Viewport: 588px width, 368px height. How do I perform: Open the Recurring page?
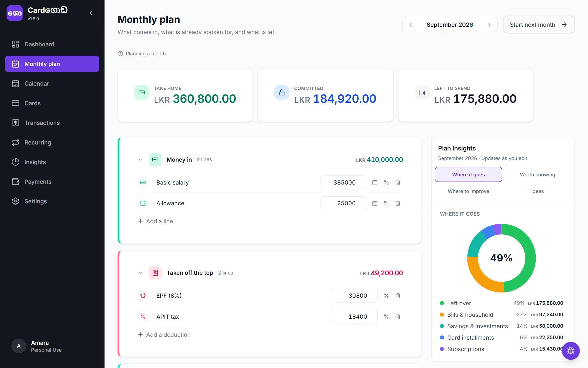pyautogui.click(x=52, y=142)
